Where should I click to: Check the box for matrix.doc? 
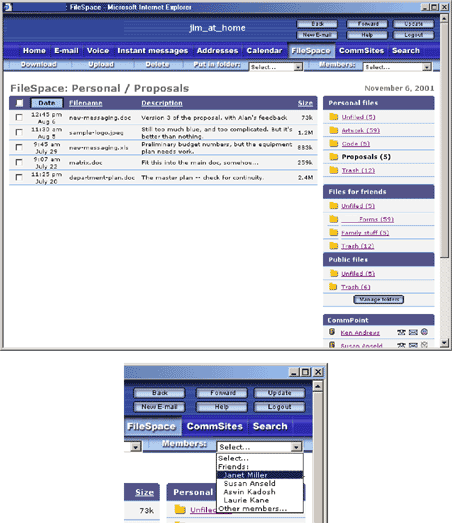coord(19,162)
